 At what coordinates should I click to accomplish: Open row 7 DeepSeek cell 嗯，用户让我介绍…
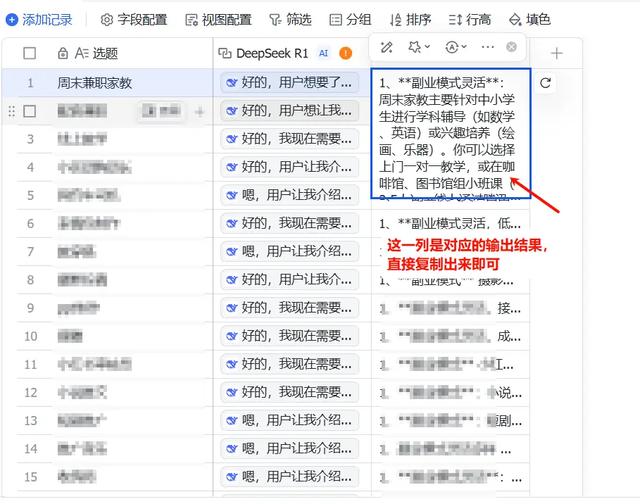pos(290,252)
